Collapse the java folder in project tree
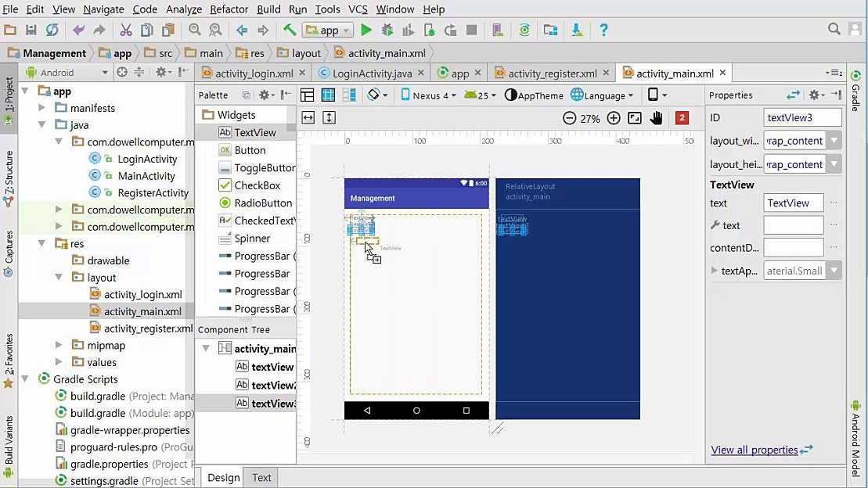The image size is (868, 488). pos(42,125)
